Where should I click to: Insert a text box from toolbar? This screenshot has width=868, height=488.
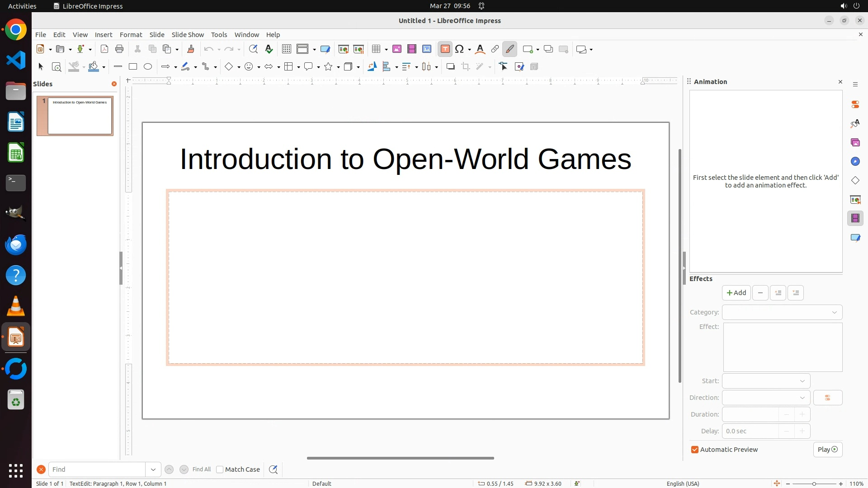pyautogui.click(x=445, y=49)
